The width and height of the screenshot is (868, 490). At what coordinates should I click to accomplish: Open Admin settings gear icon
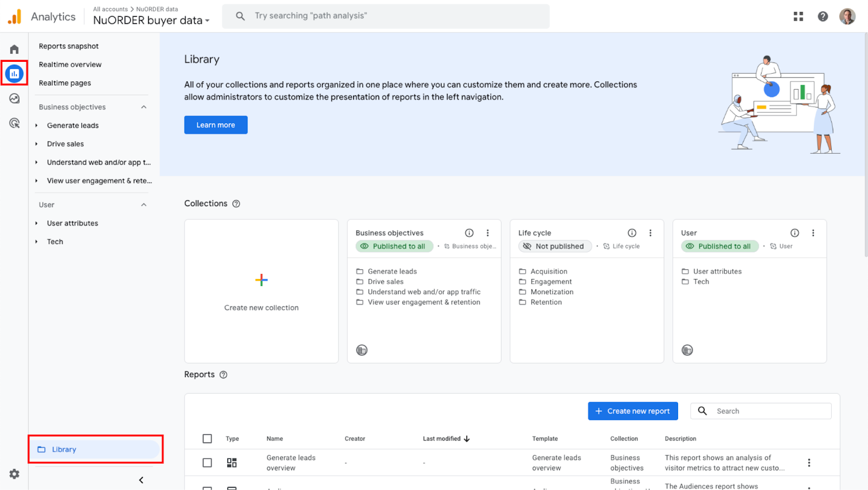pos(15,474)
